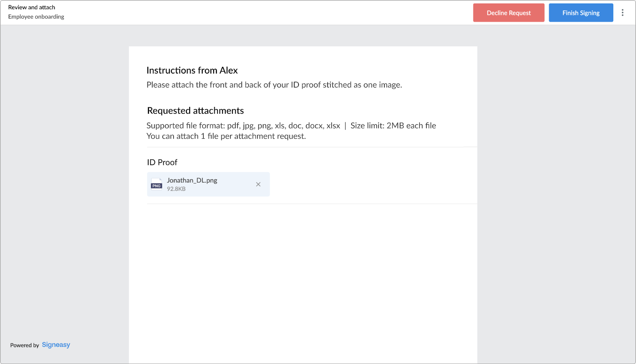Click the Review and attach title
This screenshot has height=364, width=636.
click(x=32, y=7)
